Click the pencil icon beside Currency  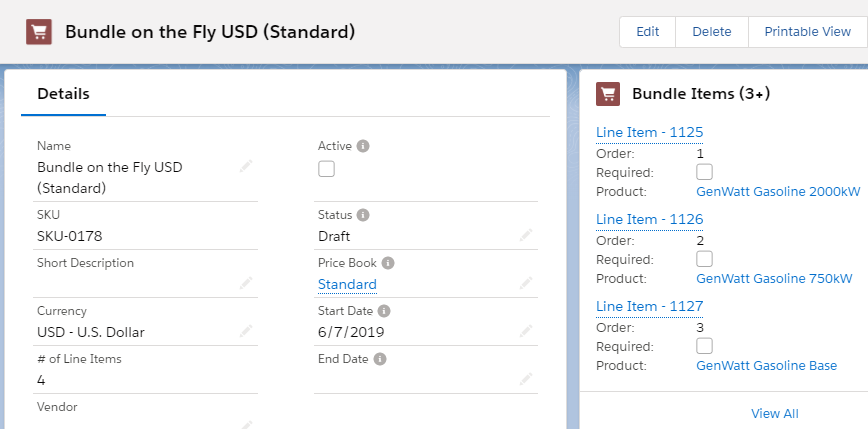point(246,331)
